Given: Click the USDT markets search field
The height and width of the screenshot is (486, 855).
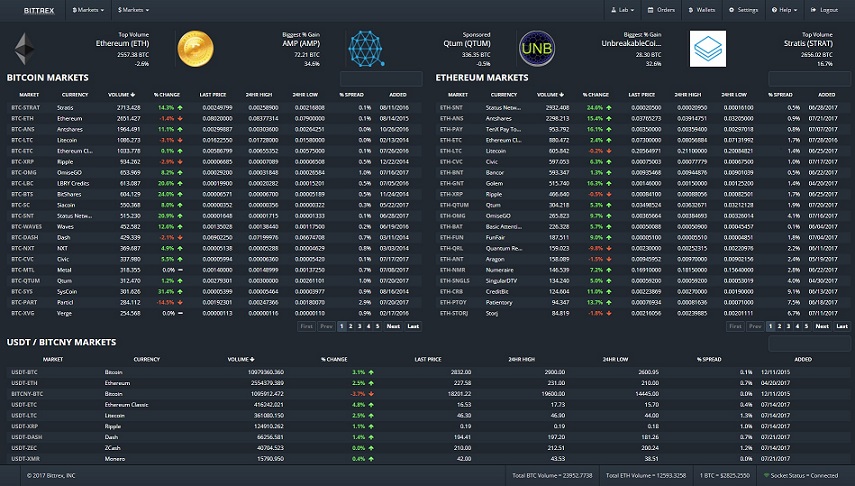Looking at the screenshot, I should coord(809,343).
